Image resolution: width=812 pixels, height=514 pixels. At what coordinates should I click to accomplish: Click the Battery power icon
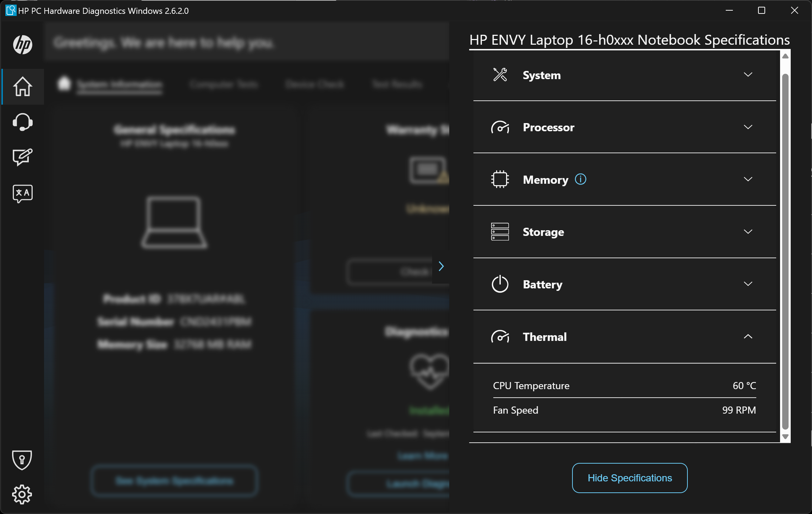point(500,284)
